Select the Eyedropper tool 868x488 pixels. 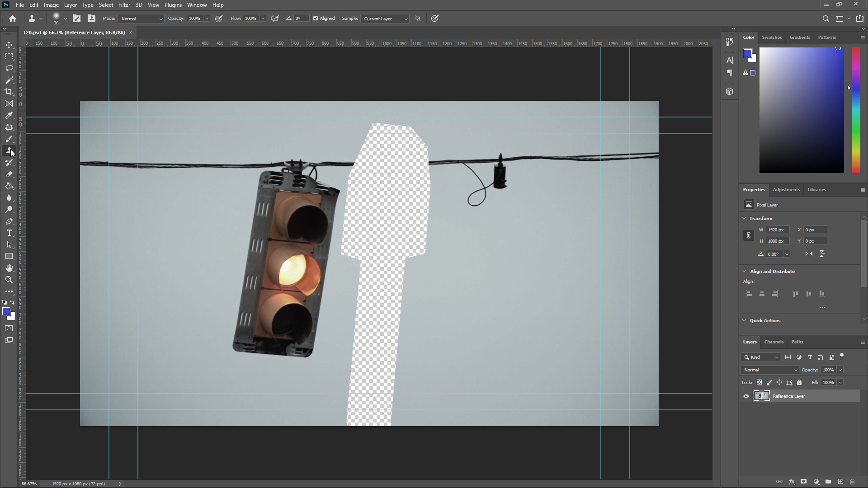9,115
